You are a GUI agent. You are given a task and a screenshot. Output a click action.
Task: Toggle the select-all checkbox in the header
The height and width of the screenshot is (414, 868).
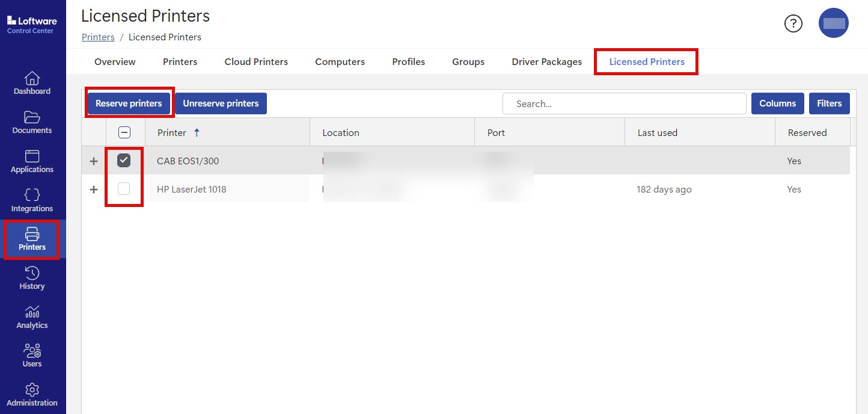(124, 133)
